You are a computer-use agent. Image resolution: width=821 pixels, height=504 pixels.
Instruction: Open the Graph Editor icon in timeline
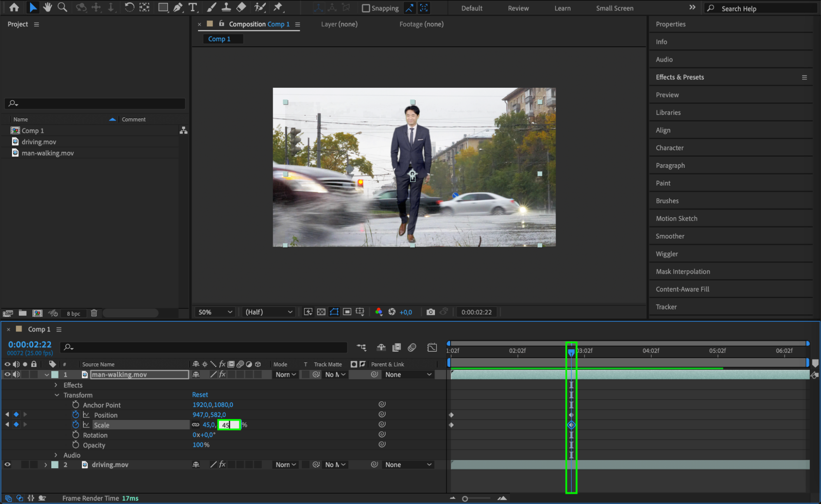tap(432, 348)
